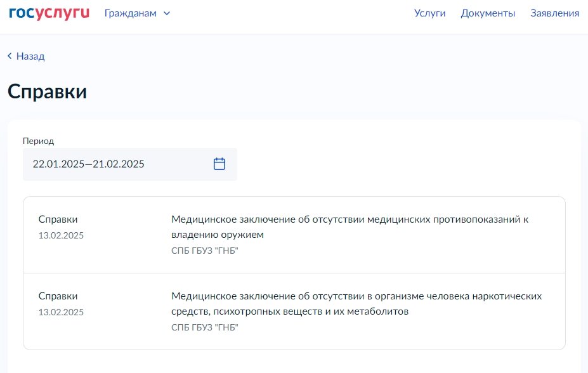Image resolution: width=588 pixels, height=373 pixels.
Task: Click the Справки label in the second row
Action: click(x=58, y=296)
